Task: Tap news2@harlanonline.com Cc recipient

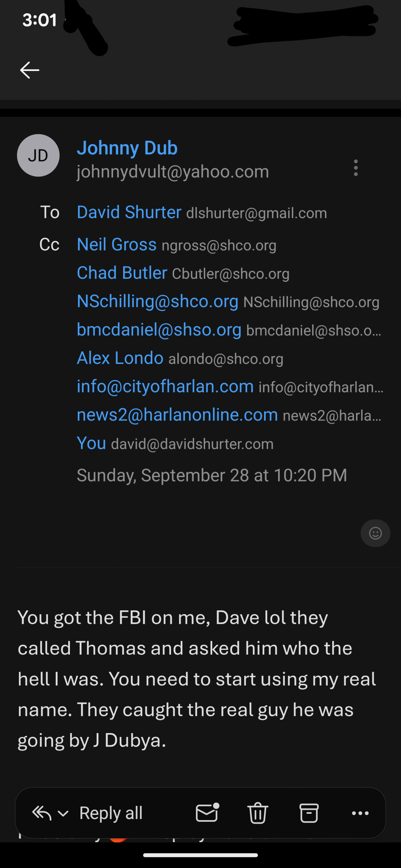Action: pyautogui.click(x=177, y=415)
